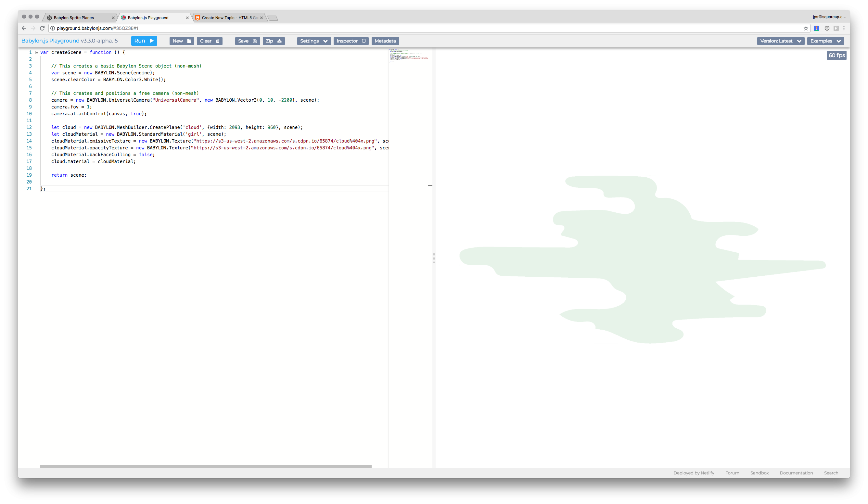The width and height of the screenshot is (868, 504).
Task: Click the circular extension icon
Action: tap(827, 28)
